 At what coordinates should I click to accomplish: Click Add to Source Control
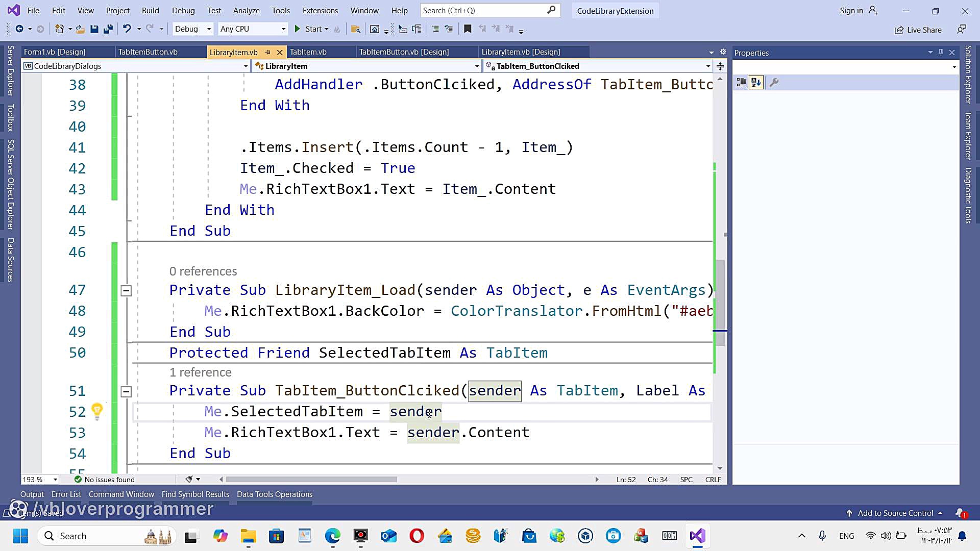(895, 513)
